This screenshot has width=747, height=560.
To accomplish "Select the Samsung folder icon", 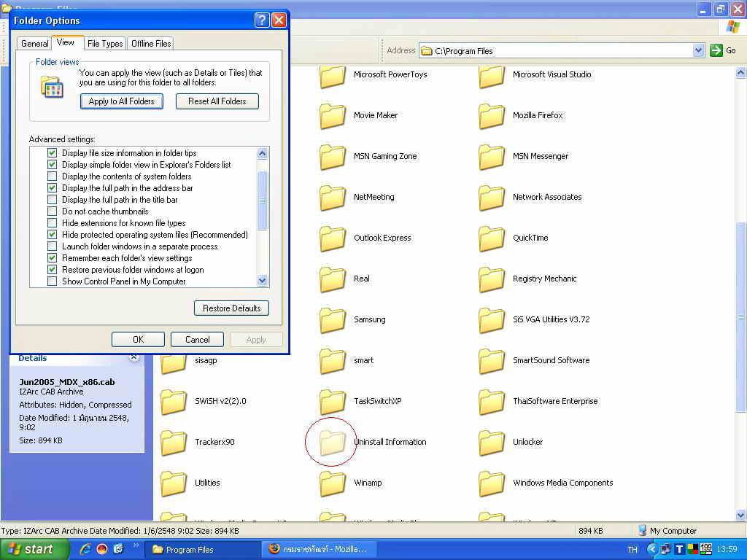I will pyautogui.click(x=332, y=321).
